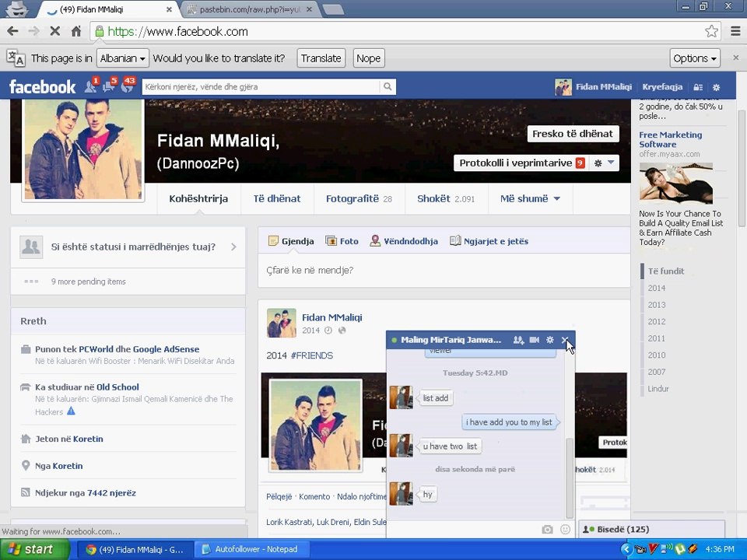
Task: Click the browser back arrow
Action: click(x=13, y=31)
